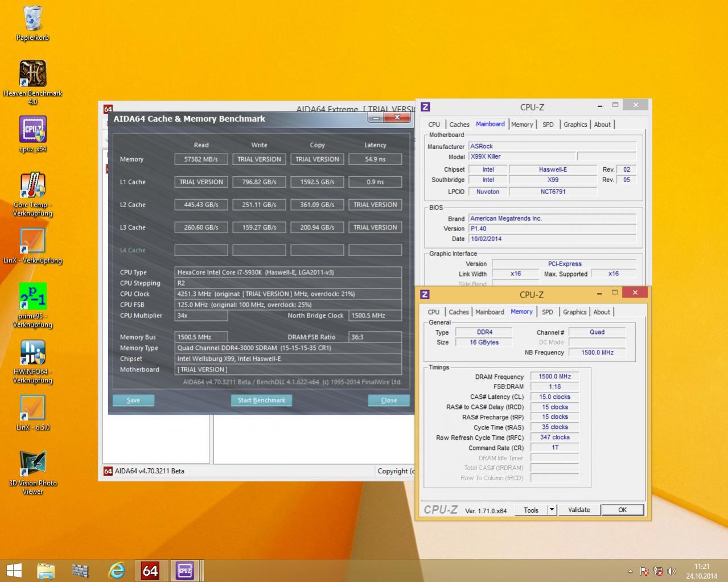Click the DRAM Frequency 1500.0 MHz value

coord(554,377)
